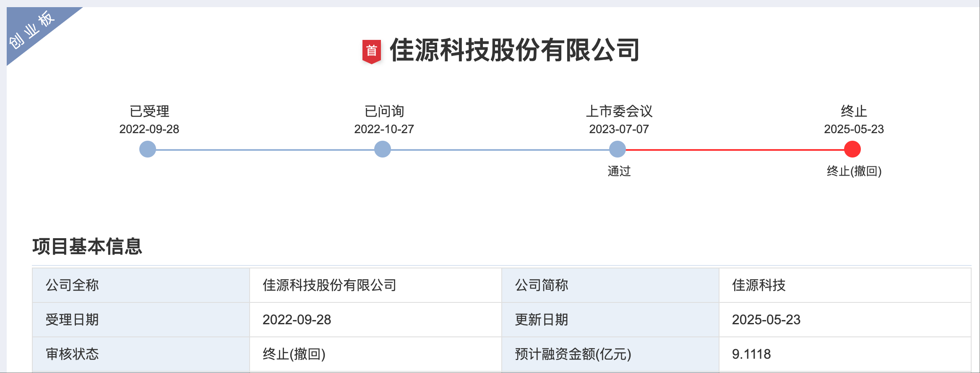Image resolution: width=980 pixels, height=373 pixels.
Task: Select the 已问询 timeline node dot
Action: [382, 149]
